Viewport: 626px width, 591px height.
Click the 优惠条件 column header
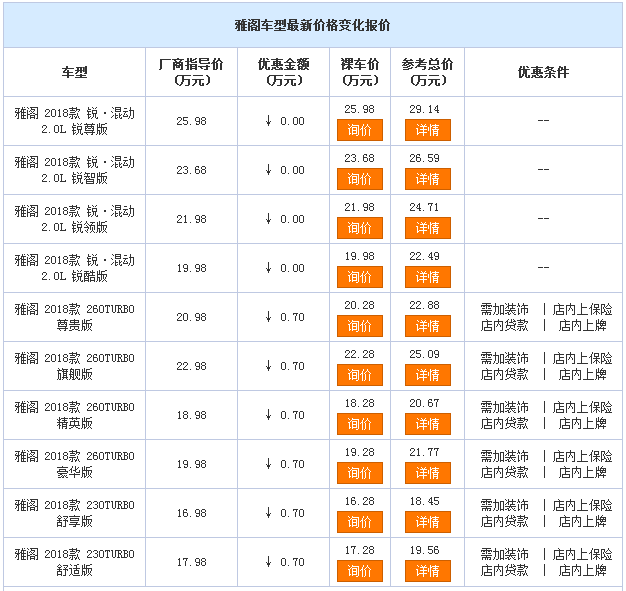click(x=543, y=72)
